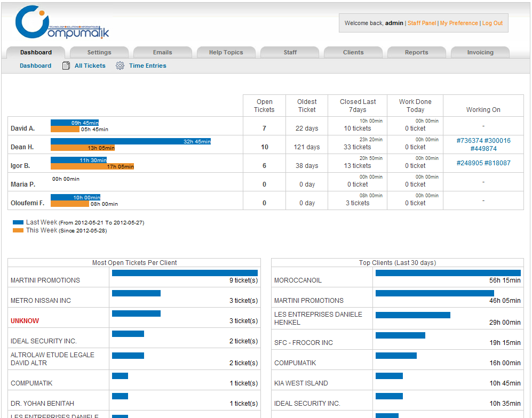Click the Open Tickets column header
Image resolution: width=532 pixels, height=418 pixels.
[264, 106]
